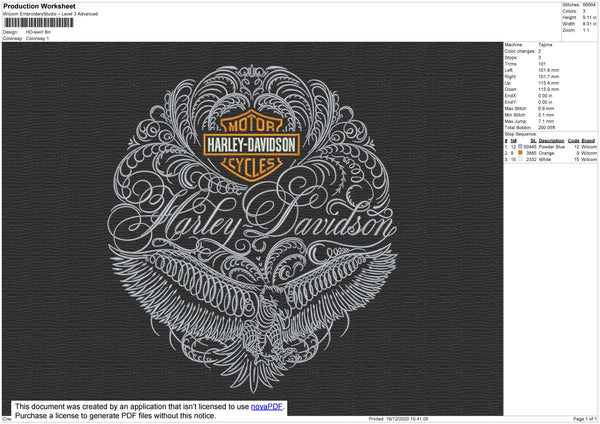Click the 'Page 1 of 1' footer text
Viewport: 600px width, 424px height.
585,419
